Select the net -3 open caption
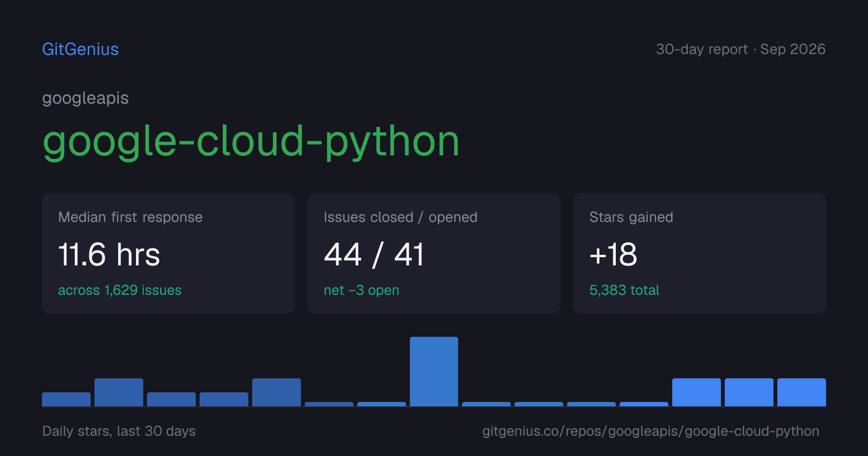This screenshot has width=868, height=456. click(x=361, y=290)
